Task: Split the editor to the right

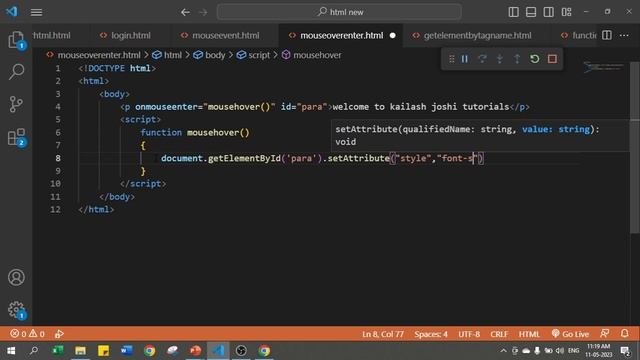Action: (x=607, y=36)
